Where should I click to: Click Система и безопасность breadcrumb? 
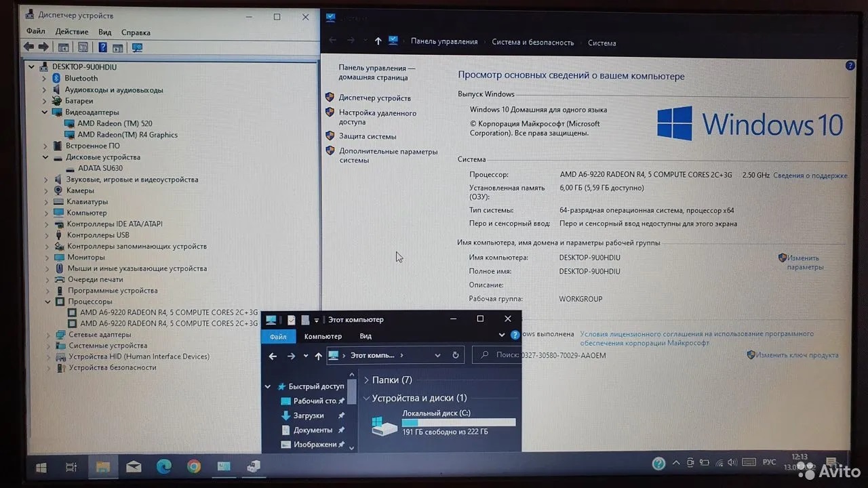[x=533, y=42]
